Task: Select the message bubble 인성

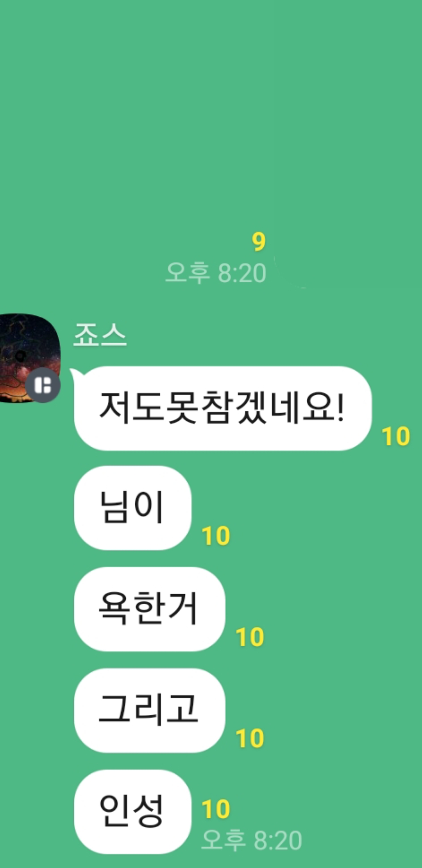Action: 132,811
